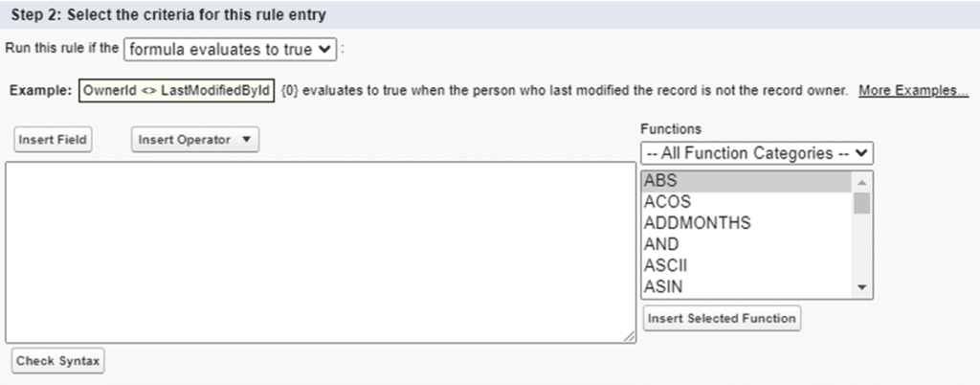
Task: Pick the AND function in list
Action: pos(661,244)
